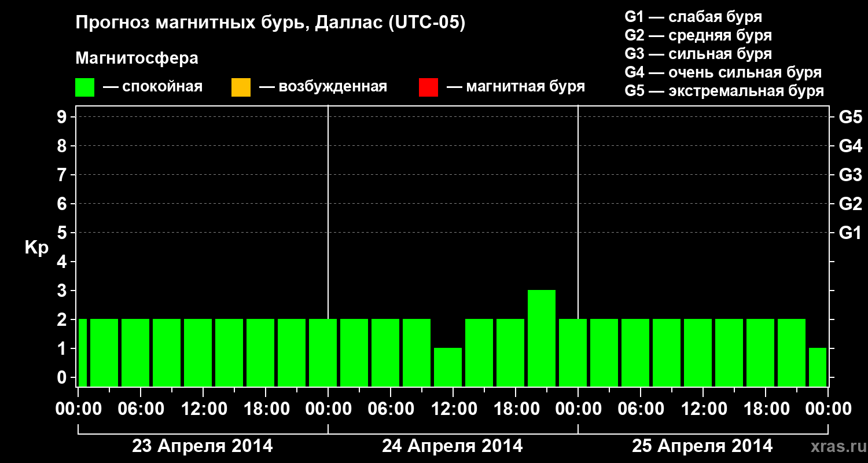868x463 pixels.
Task: Click the G3 label on the right axis
Action: point(851,175)
